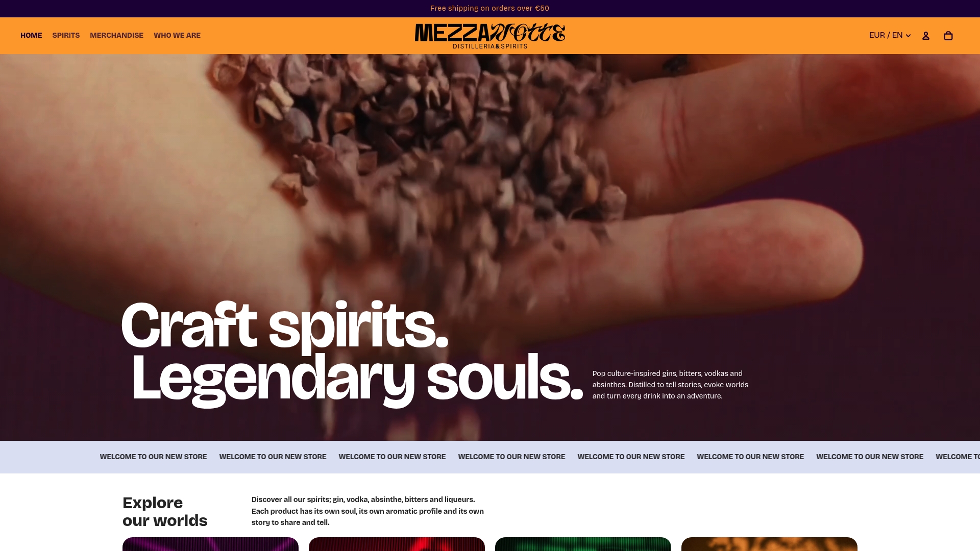This screenshot has height=551, width=980.
Task: Select the red collection card thumbnail
Action: coord(397,544)
